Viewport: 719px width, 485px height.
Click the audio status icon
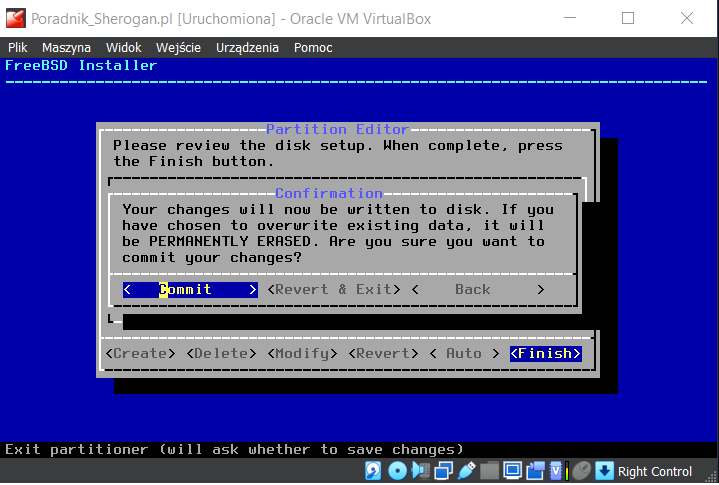(x=420, y=471)
